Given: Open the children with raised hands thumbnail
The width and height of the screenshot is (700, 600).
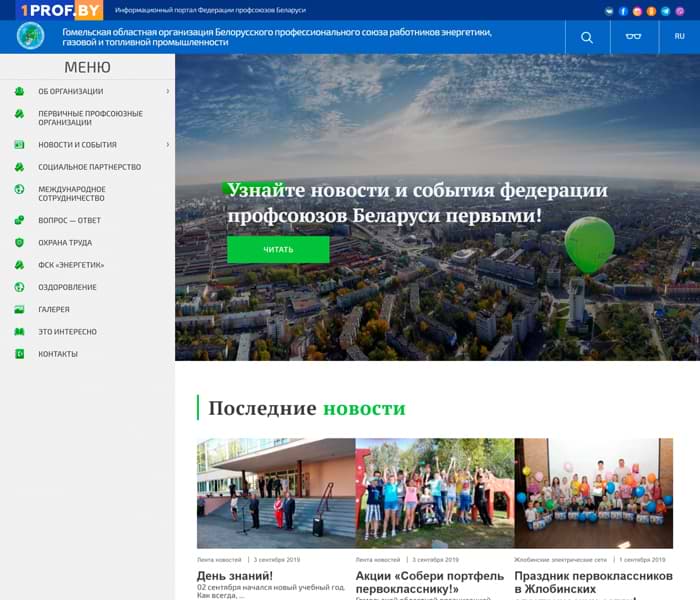Looking at the screenshot, I should pos(435,493).
